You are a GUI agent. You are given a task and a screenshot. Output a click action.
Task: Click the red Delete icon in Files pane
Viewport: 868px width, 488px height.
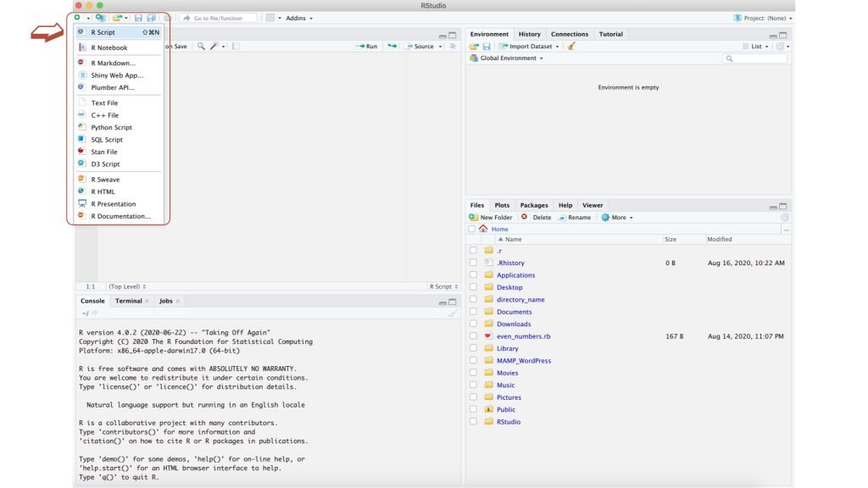click(525, 218)
